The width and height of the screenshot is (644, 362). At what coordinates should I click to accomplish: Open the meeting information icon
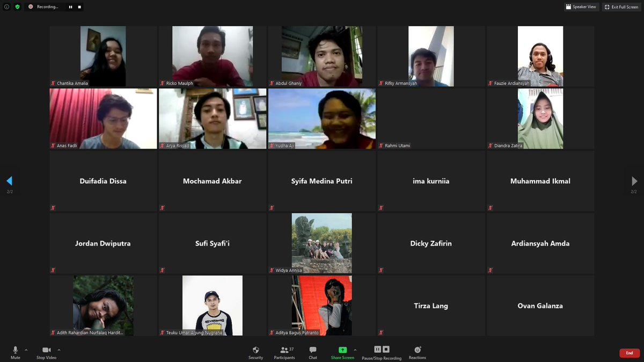[x=6, y=7]
